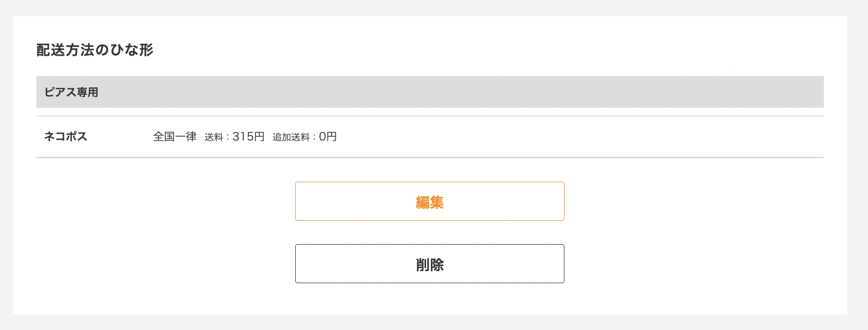Screen dimensions: 868x330
Task: Open the Edit screen for ピアス専用
Action: click(x=429, y=201)
